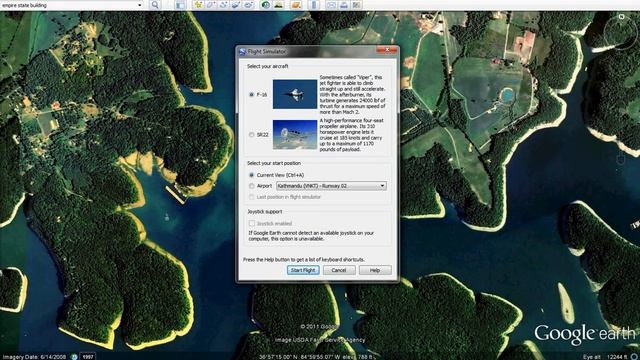Click the Help button in the dialog
This screenshot has height=360, width=640.
[375, 270]
